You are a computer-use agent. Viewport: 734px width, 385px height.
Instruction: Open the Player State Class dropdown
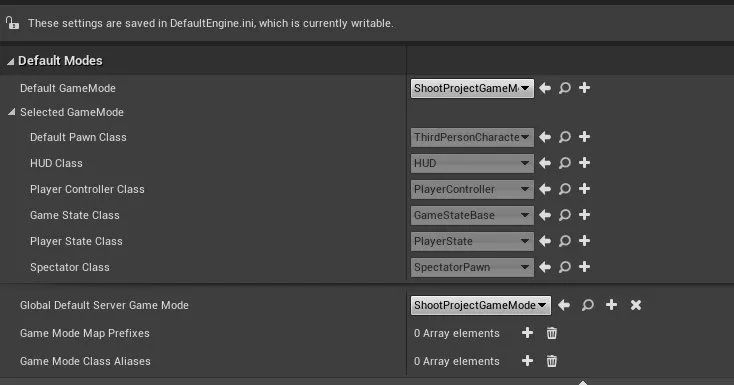(x=472, y=241)
